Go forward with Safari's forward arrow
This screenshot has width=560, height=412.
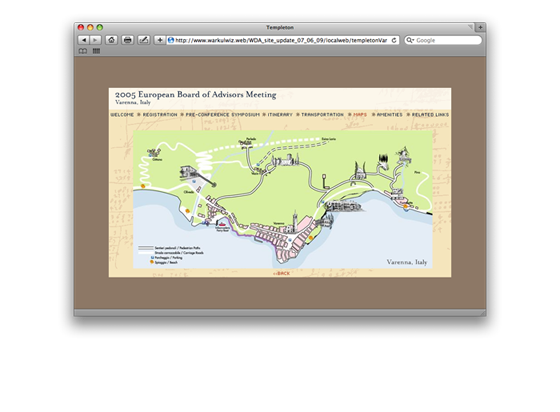click(95, 40)
